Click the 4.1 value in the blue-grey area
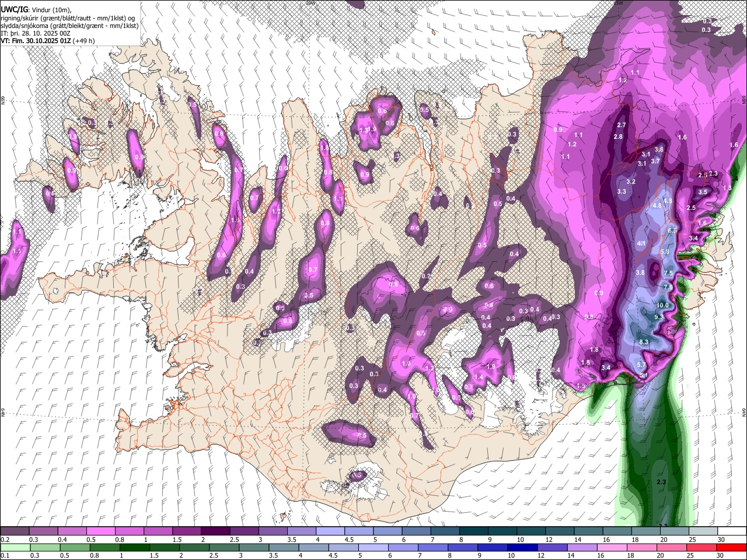747x560 pixels. click(642, 243)
